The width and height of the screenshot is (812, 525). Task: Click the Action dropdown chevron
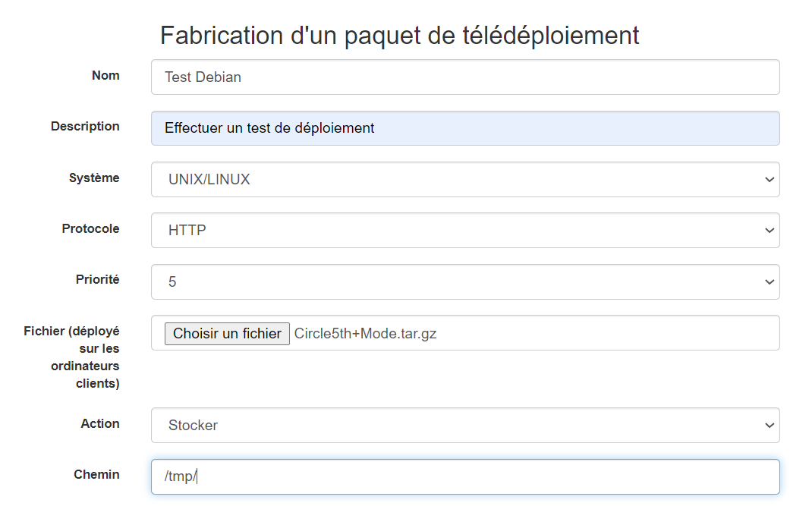769,425
